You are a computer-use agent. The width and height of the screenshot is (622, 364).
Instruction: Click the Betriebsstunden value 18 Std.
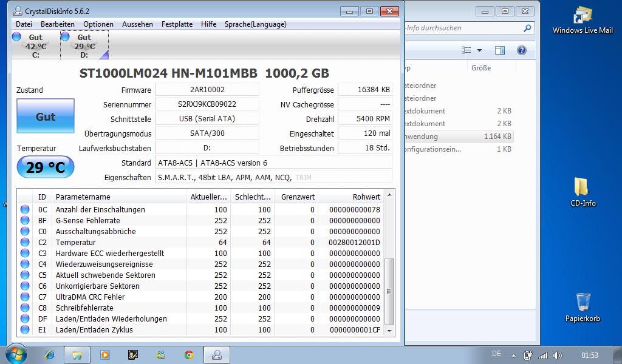point(365,148)
